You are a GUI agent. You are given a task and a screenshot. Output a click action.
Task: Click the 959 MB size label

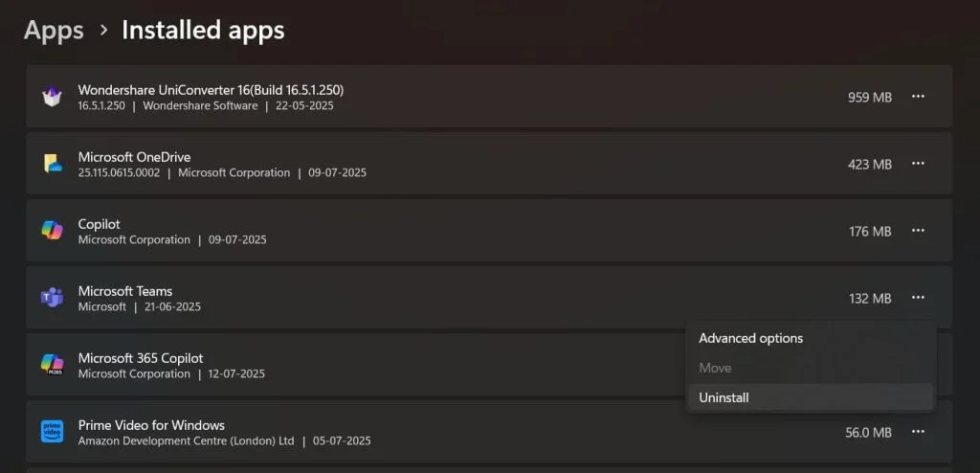[869, 97]
